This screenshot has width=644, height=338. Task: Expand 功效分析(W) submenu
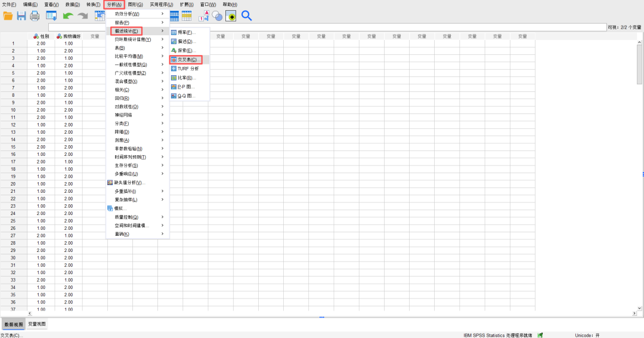pyautogui.click(x=137, y=14)
